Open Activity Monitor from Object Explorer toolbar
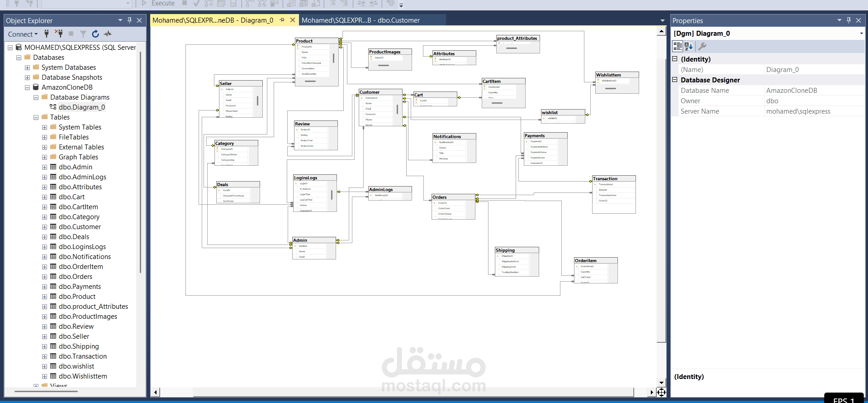The width and height of the screenshot is (868, 403). 108,34
